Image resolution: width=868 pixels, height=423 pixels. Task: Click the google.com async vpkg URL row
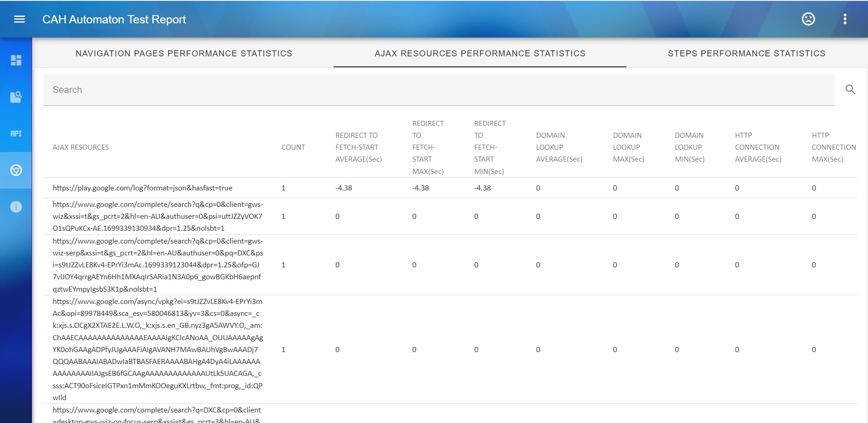[158, 349]
